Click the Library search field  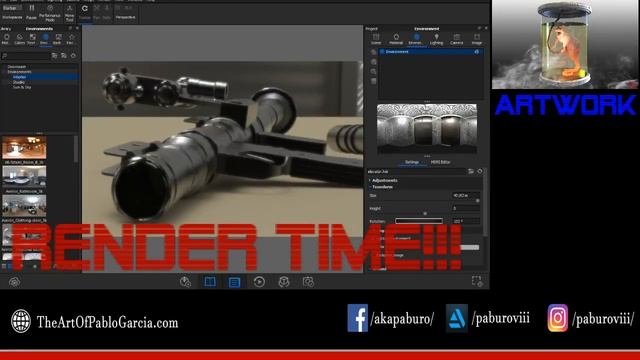click(25, 56)
